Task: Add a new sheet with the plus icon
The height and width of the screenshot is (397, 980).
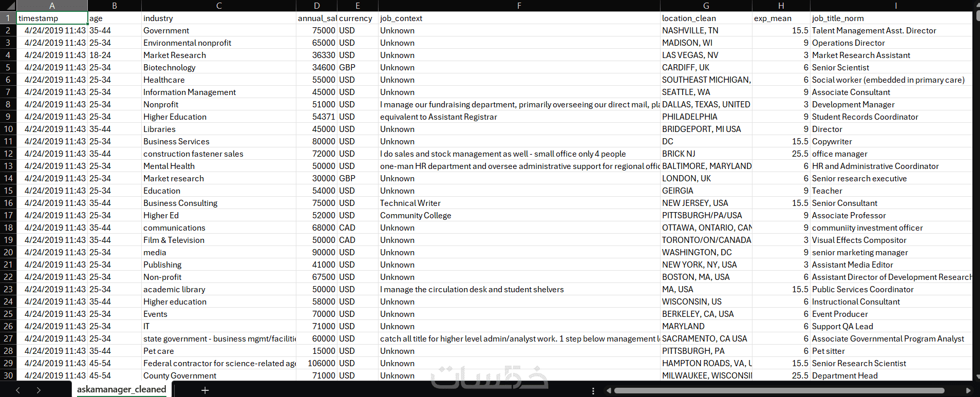Action: coord(205,390)
